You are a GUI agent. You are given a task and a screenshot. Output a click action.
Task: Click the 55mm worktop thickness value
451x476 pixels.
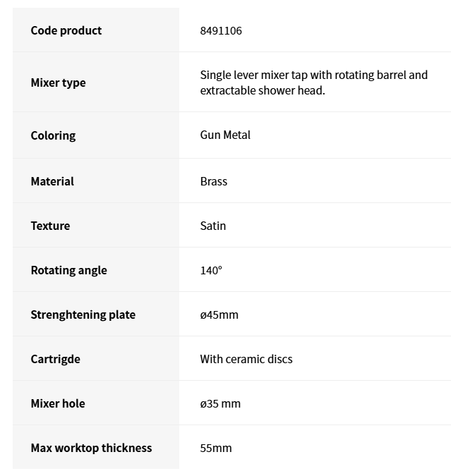tap(216, 448)
